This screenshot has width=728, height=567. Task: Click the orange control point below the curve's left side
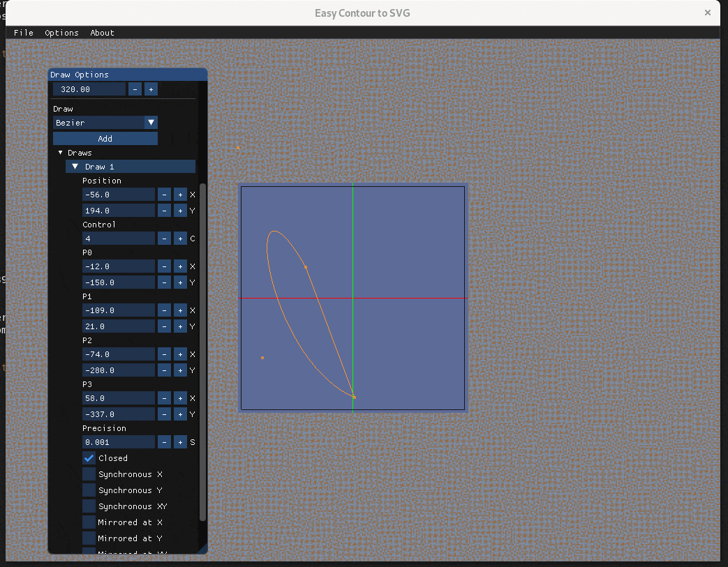(x=262, y=358)
